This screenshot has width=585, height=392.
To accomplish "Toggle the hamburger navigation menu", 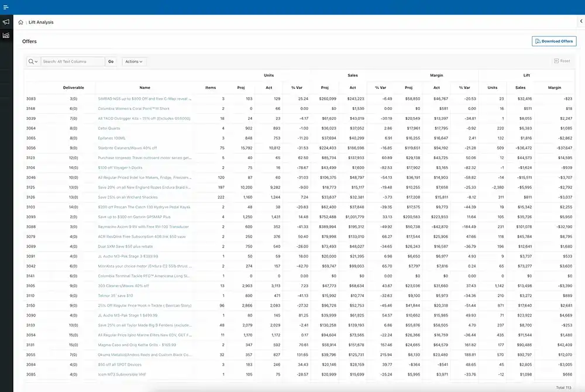I will point(6,7).
